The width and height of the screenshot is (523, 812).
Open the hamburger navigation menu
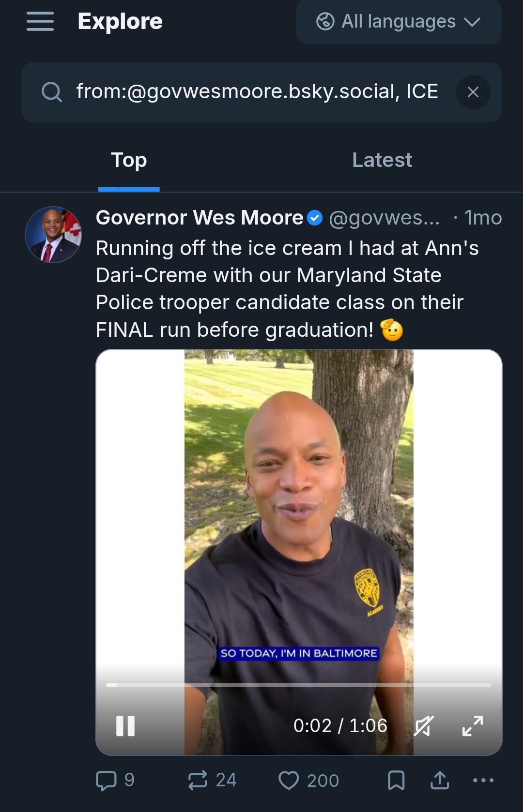click(x=40, y=22)
